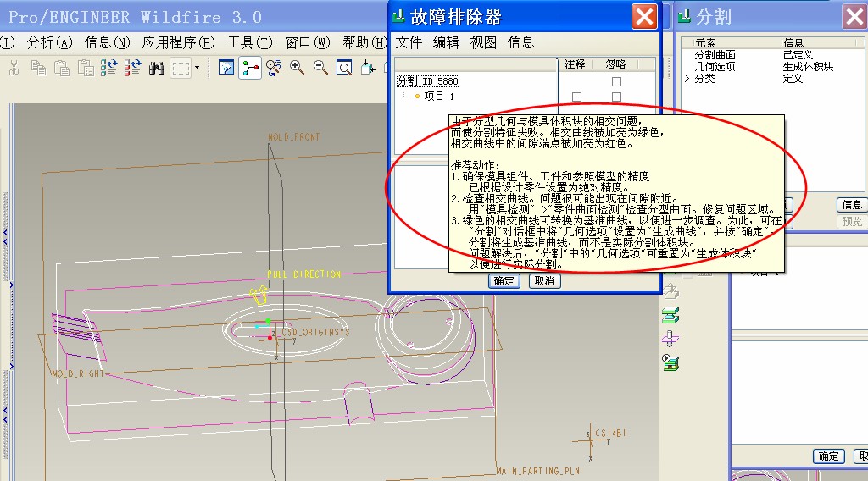Screen dimensions: 868x481
Task: Click 取消 in troubleshooter dialog
Action: [545, 281]
